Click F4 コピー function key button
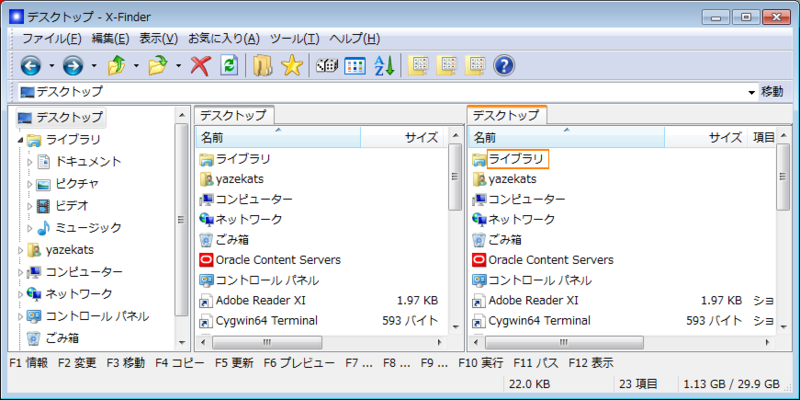The image size is (800, 400). 180,363
